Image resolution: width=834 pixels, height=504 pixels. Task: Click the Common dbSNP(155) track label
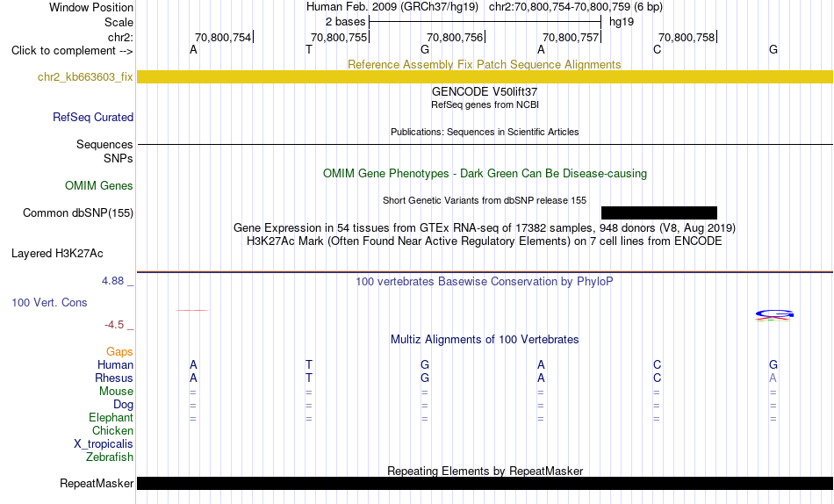[78, 212]
